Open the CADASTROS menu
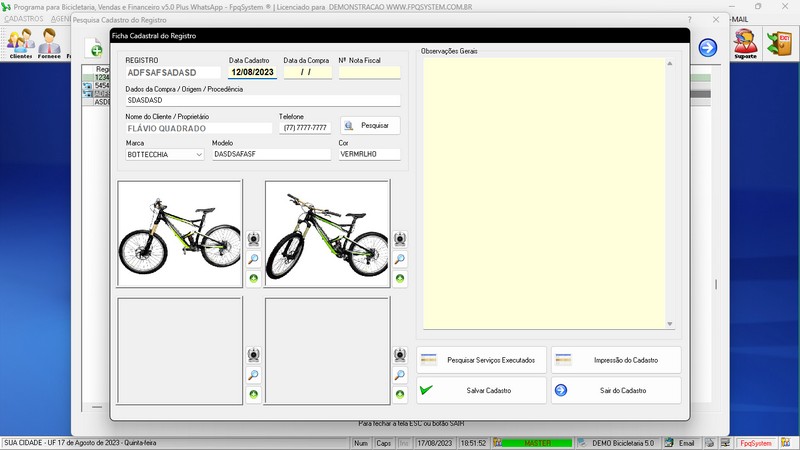 23,19
